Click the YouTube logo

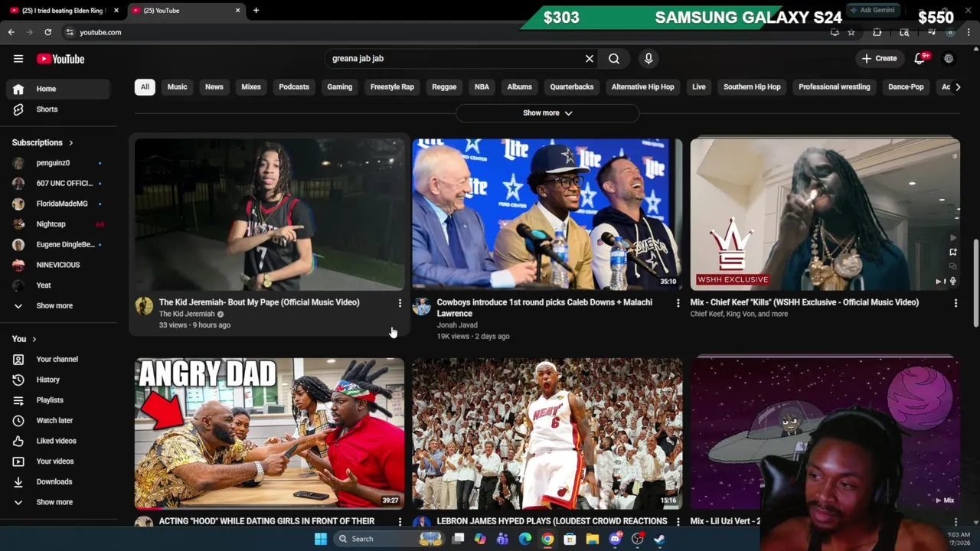click(x=60, y=59)
